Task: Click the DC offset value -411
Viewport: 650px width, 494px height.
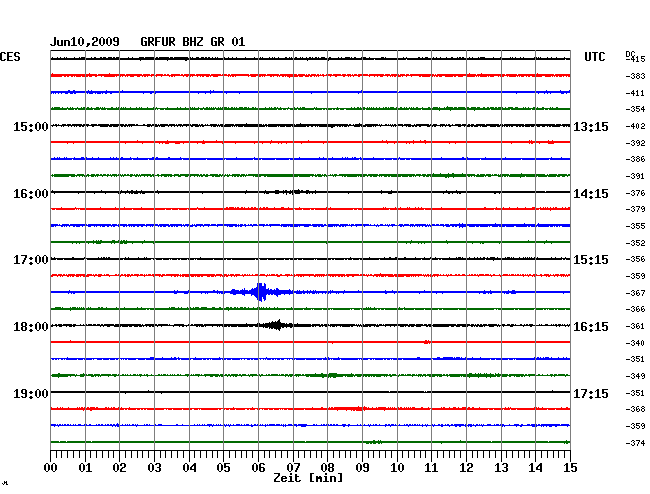Action: tap(635, 93)
